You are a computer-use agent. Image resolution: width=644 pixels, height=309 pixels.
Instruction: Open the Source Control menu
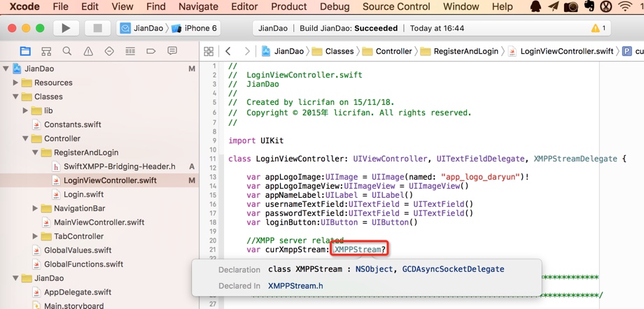[396, 6]
